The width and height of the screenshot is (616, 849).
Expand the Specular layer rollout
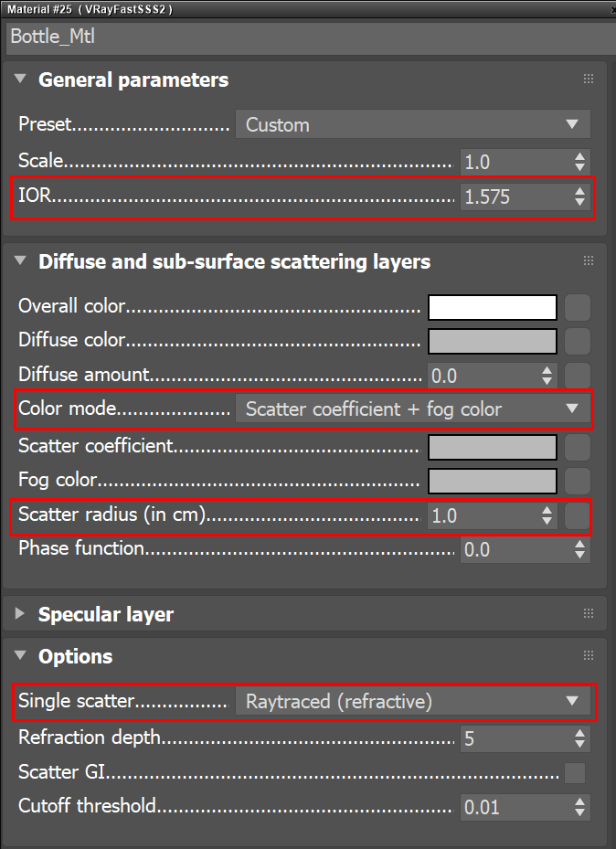[21, 615]
